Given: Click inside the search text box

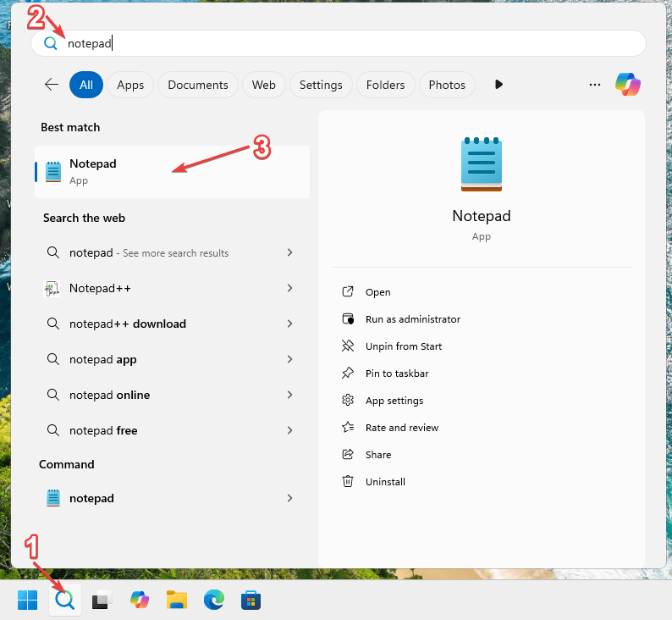Looking at the screenshot, I should pos(339,43).
